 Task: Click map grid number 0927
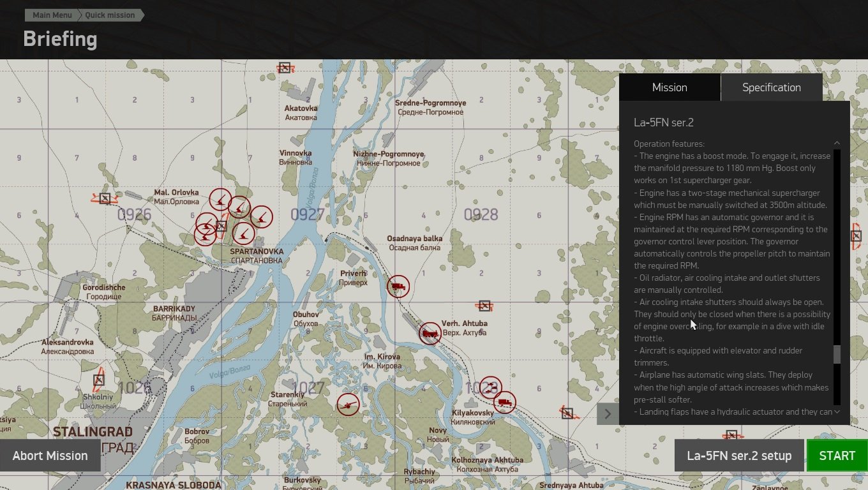coord(308,214)
